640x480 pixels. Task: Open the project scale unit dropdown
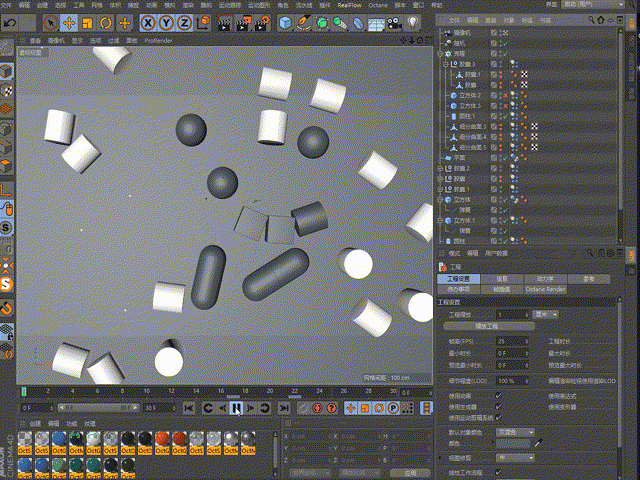tap(546, 315)
